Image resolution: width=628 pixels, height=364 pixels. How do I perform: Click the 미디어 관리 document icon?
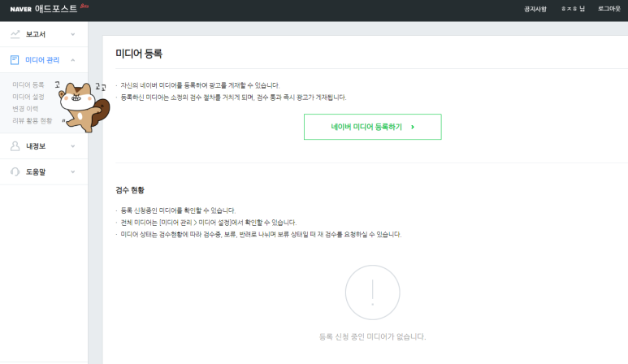coord(15,60)
